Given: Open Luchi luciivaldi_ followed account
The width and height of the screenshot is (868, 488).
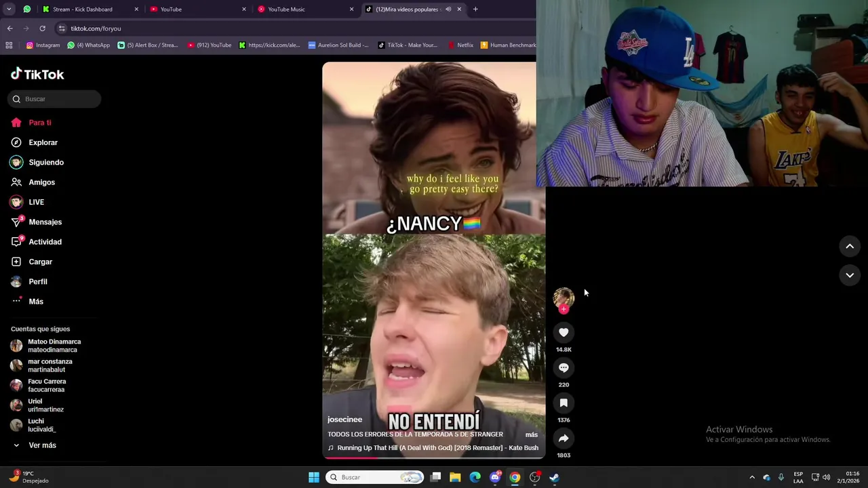Looking at the screenshot, I should coord(33,425).
